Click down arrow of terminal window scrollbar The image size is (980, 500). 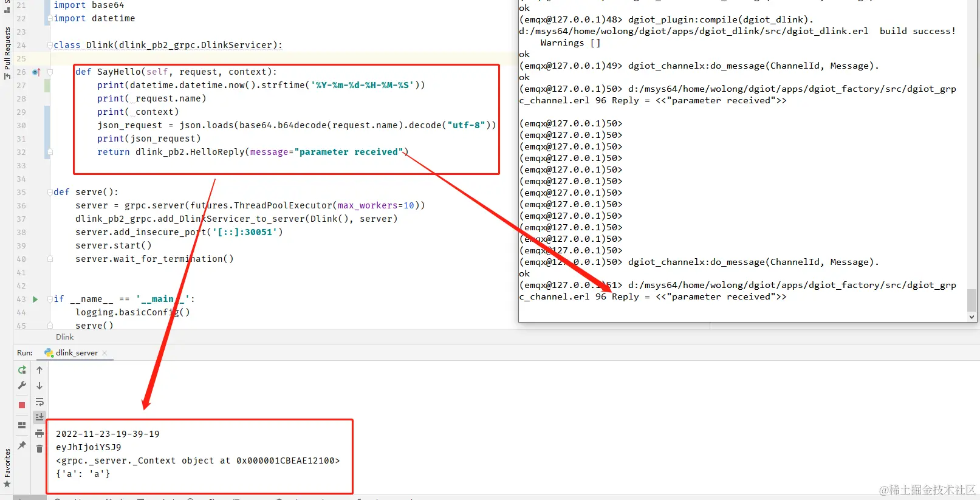pos(972,317)
